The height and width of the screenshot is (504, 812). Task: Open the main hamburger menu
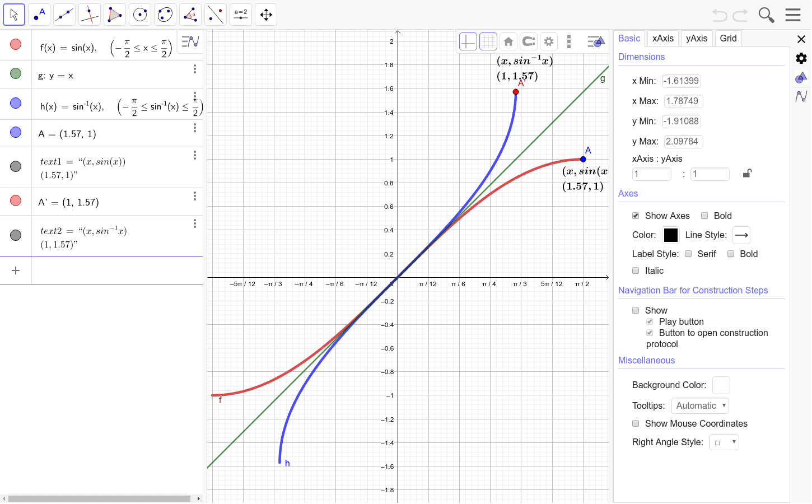point(793,15)
